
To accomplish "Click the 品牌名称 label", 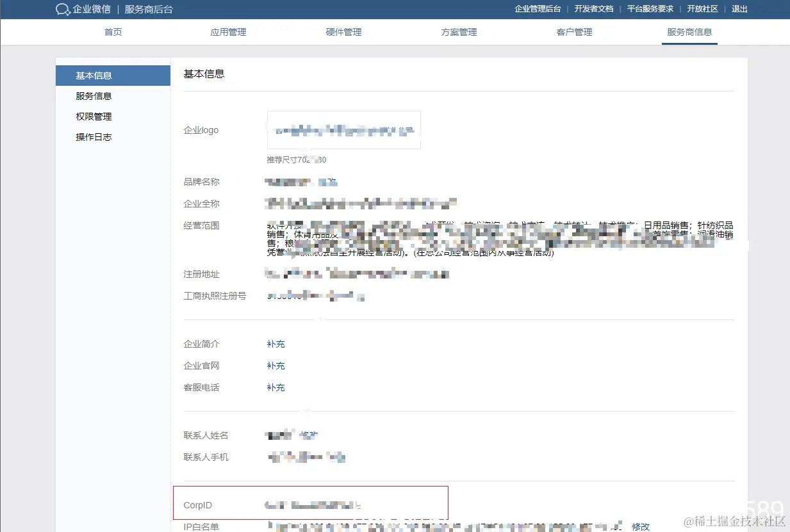I will point(202,182).
